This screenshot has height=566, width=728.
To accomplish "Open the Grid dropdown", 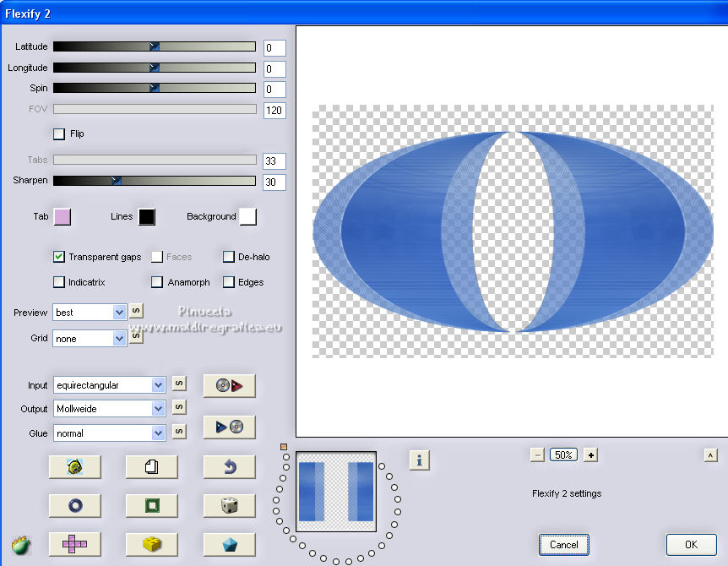I will coord(90,339).
